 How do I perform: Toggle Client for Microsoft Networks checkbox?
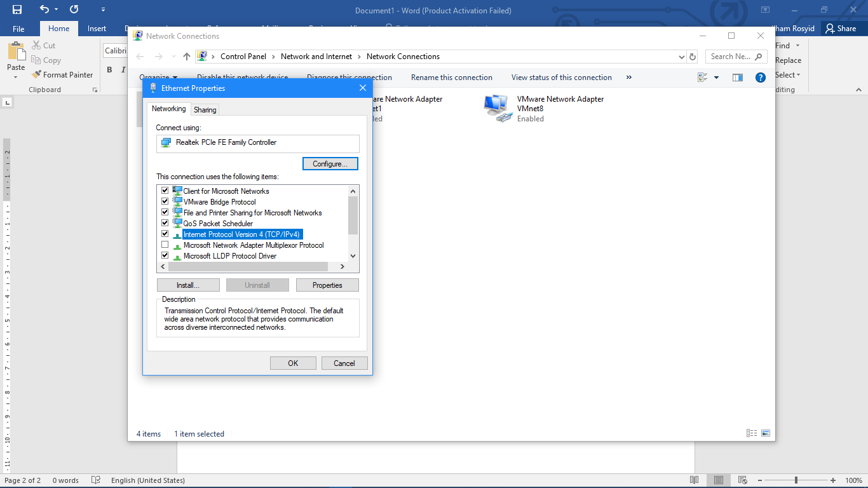coord(165,191)
